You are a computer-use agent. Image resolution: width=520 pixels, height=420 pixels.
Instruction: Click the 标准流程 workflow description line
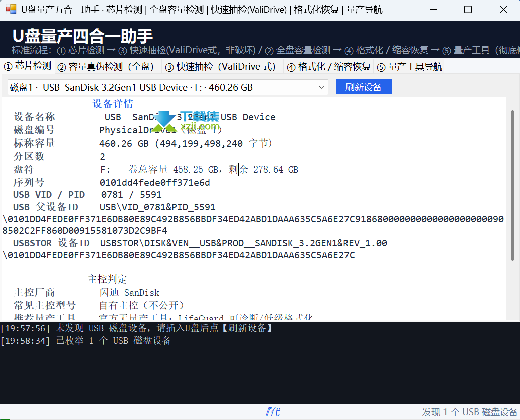[x=265, y=50]
